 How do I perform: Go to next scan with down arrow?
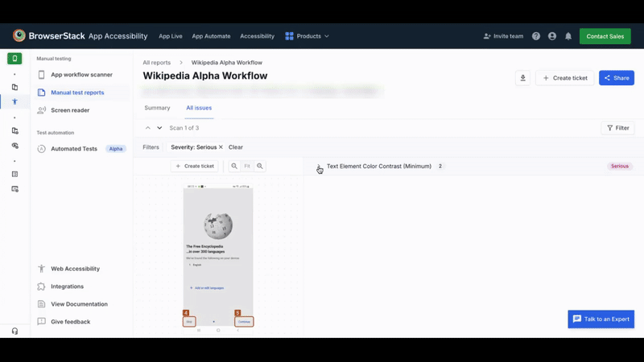pyautogui.click(x=159, y=128)
